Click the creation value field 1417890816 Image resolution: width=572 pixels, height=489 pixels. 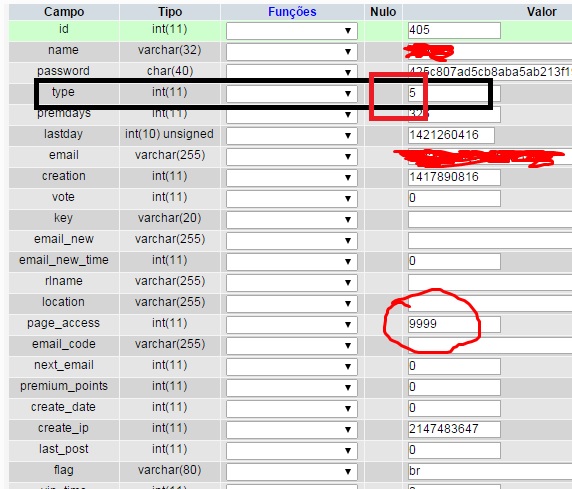pos(454,177)
